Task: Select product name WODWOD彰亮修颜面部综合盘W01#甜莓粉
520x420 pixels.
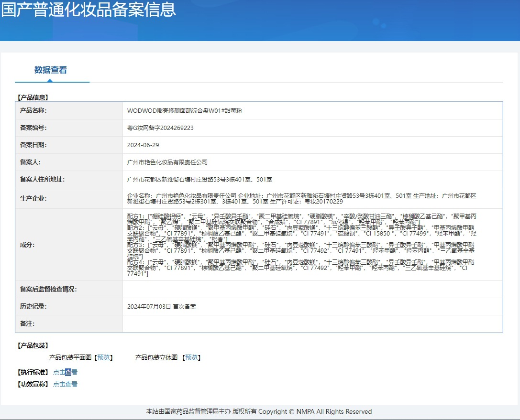Action: click(x=184, y=111)
